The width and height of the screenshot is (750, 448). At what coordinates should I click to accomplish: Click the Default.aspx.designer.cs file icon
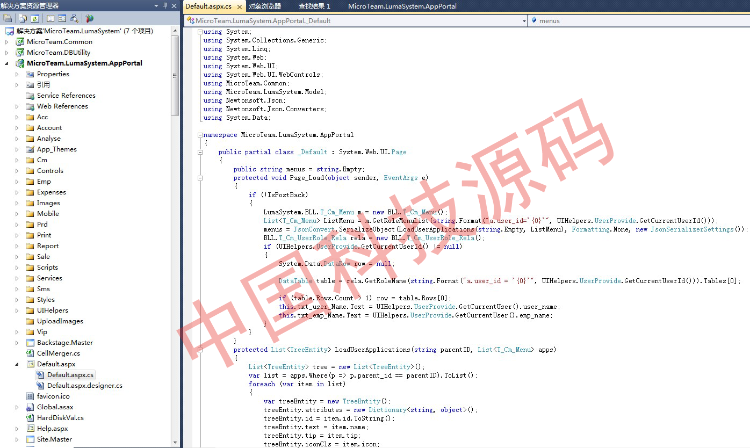(x=41, y=385)
